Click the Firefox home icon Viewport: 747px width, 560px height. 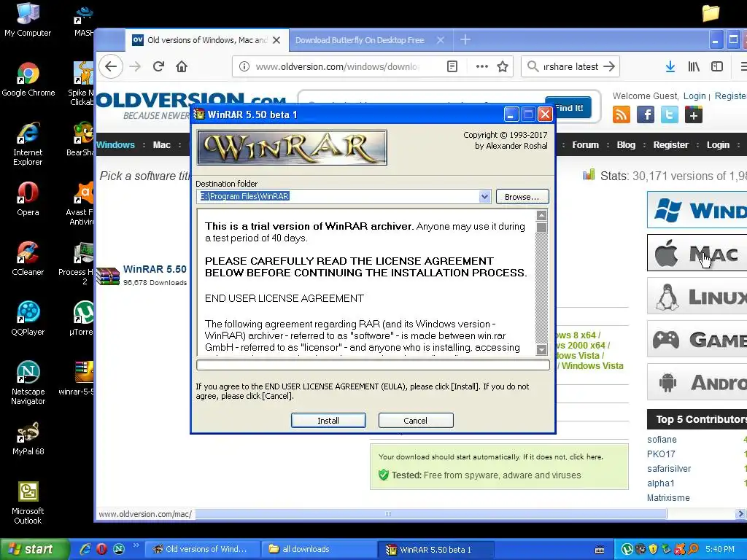pos(182,66)
